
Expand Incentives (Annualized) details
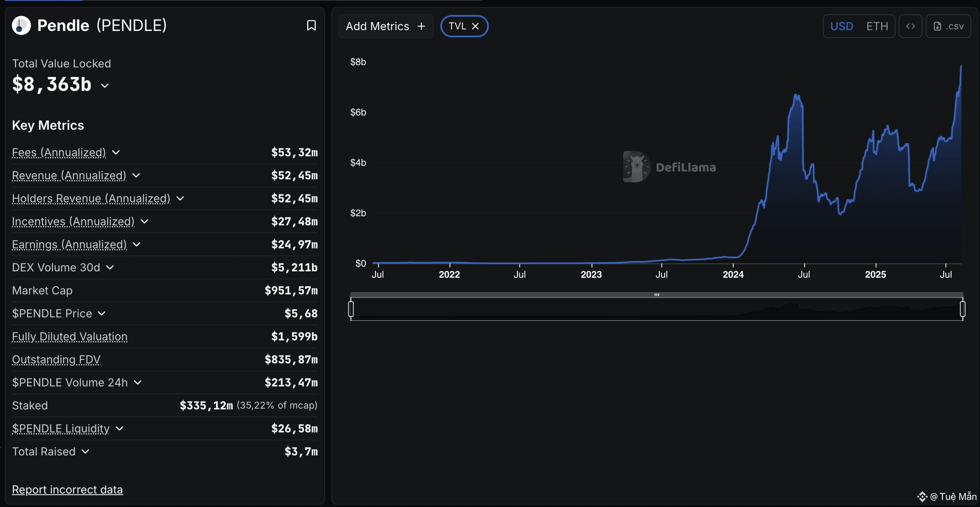[144, 221]
